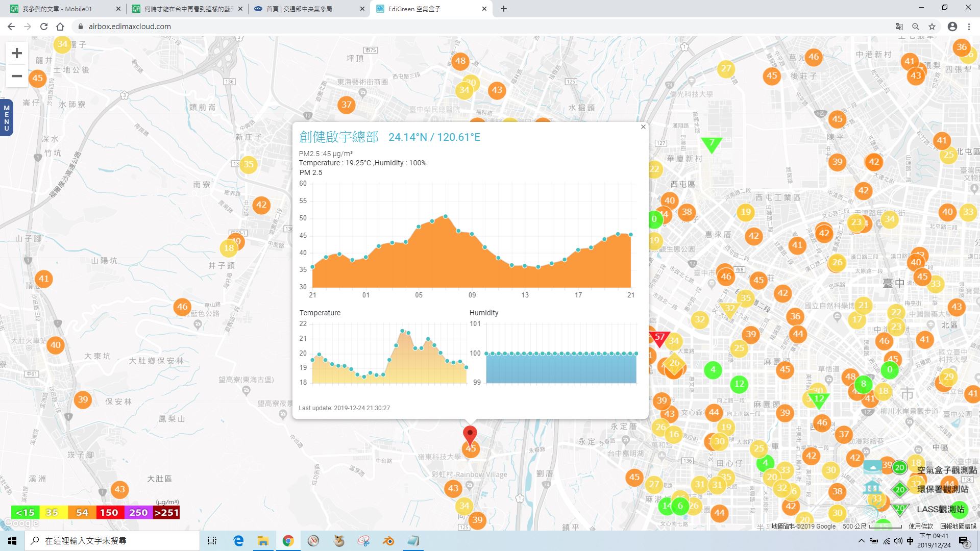This screenshot has height=551, width=980.
Task: Click the 創健啟宇總部 station title
Action: [x=339, y=137]
